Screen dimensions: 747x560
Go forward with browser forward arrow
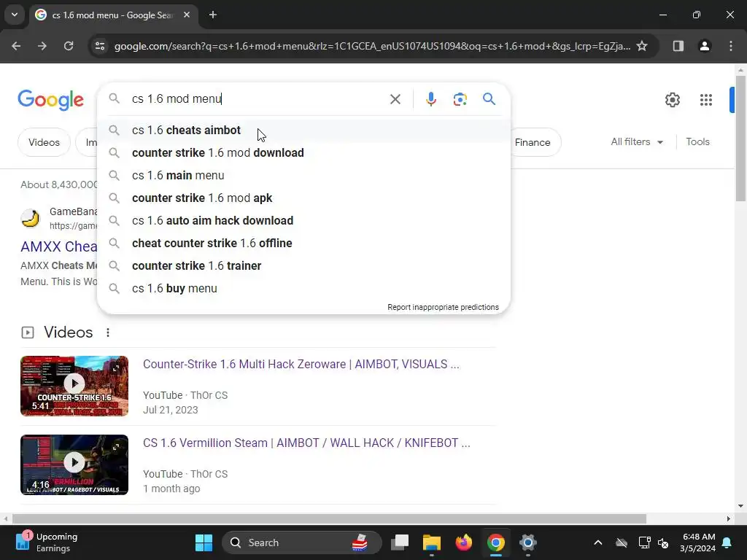click(42, 46)
